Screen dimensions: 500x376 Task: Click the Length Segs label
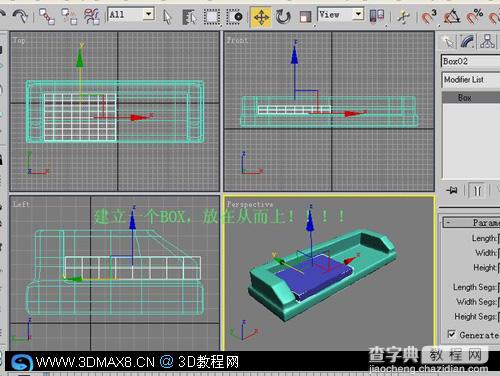pos(474,287)
